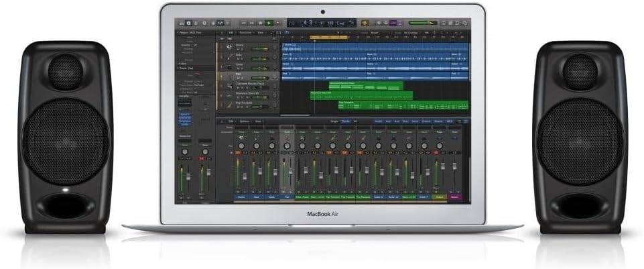Click the Output channel strip volume fader

coord(443,166)
